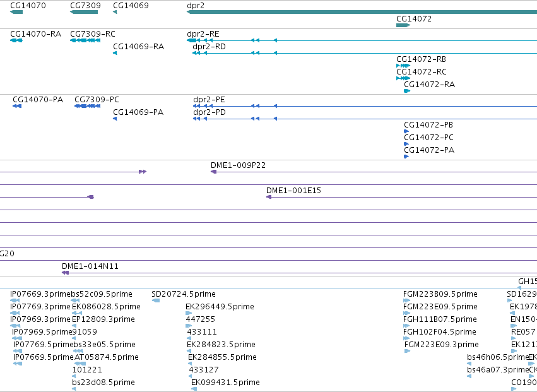Viewport: 537px width, 392px height.
Task: Select the FGM223E09.3prime EST label
Action: 442,345
